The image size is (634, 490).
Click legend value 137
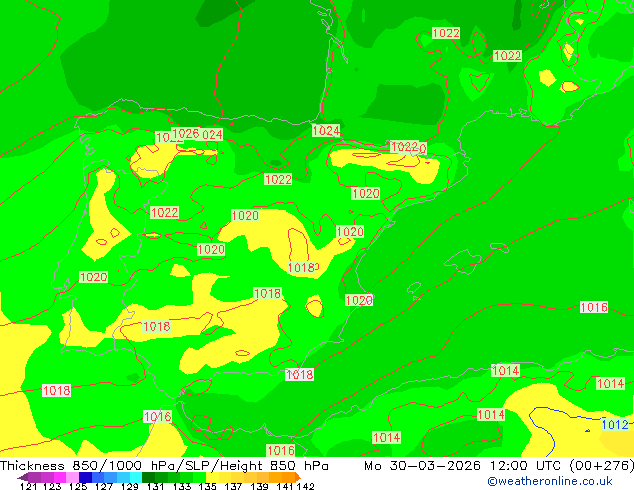[x=233, y=486]
